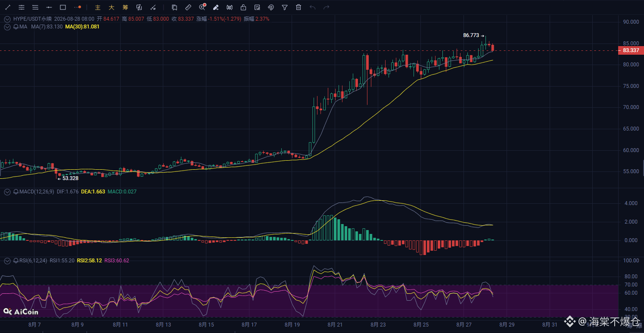Click the DEA:1.663 value
This screenshot has height=333, width=644.
pyautogui.click(x=93, y=192)
